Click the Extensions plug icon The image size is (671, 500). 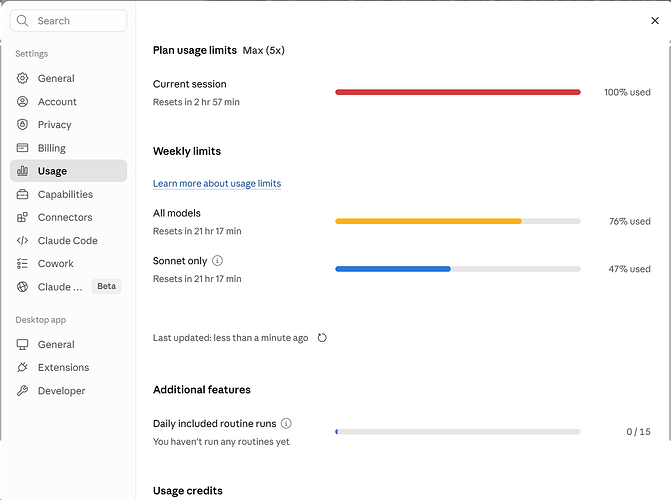pyautogui.click(x=22, y=367)
